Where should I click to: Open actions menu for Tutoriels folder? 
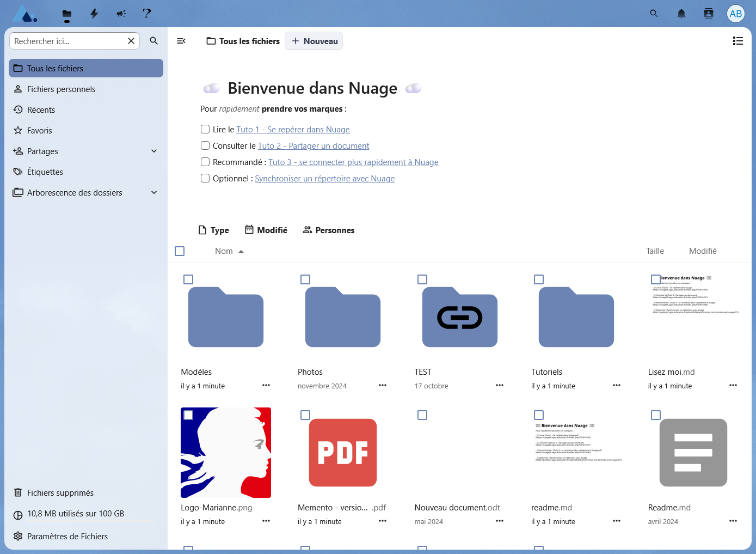(x=617, y=385)
